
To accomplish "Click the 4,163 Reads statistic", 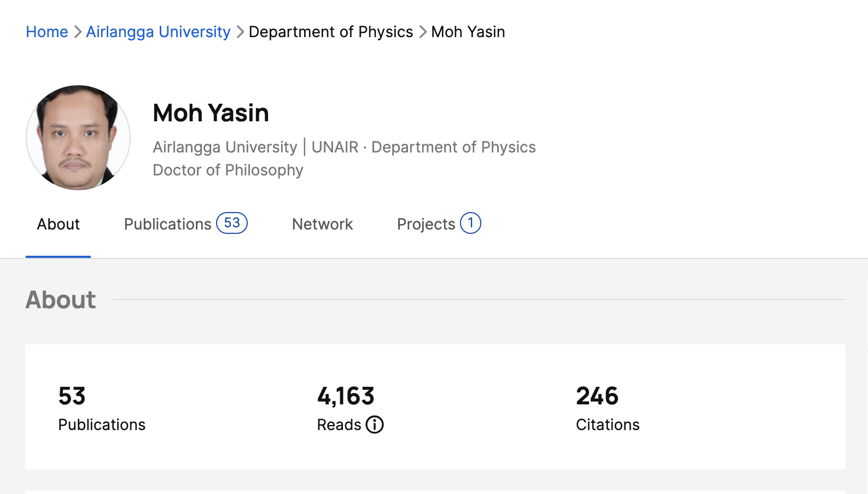I will 350,408.
